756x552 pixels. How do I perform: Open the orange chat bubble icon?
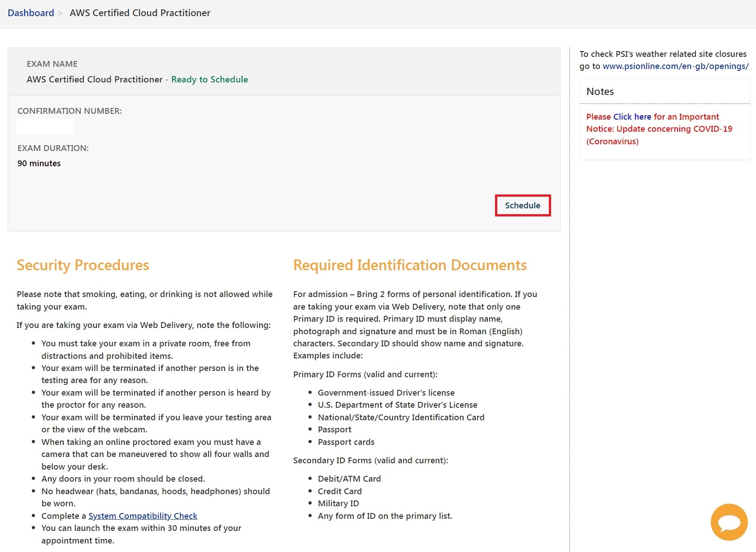(729, 522)
